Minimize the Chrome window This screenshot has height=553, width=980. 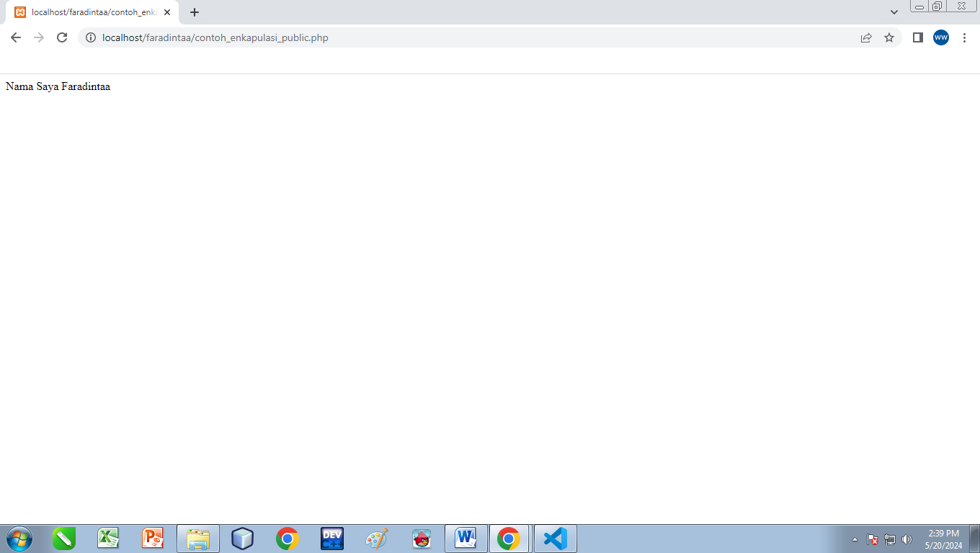click(919, 6)
